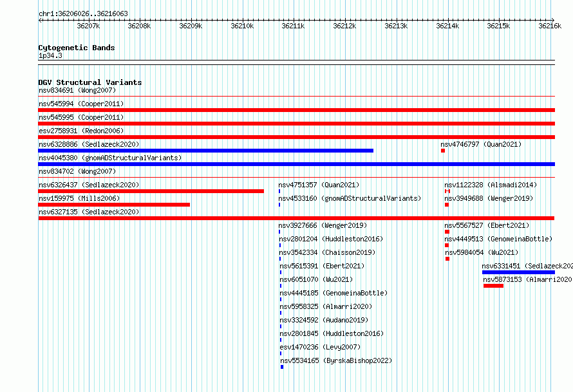Select the red bar of nsv6326437
The width and height of the screenshot is (573, 392).
[x=151, y=191]
